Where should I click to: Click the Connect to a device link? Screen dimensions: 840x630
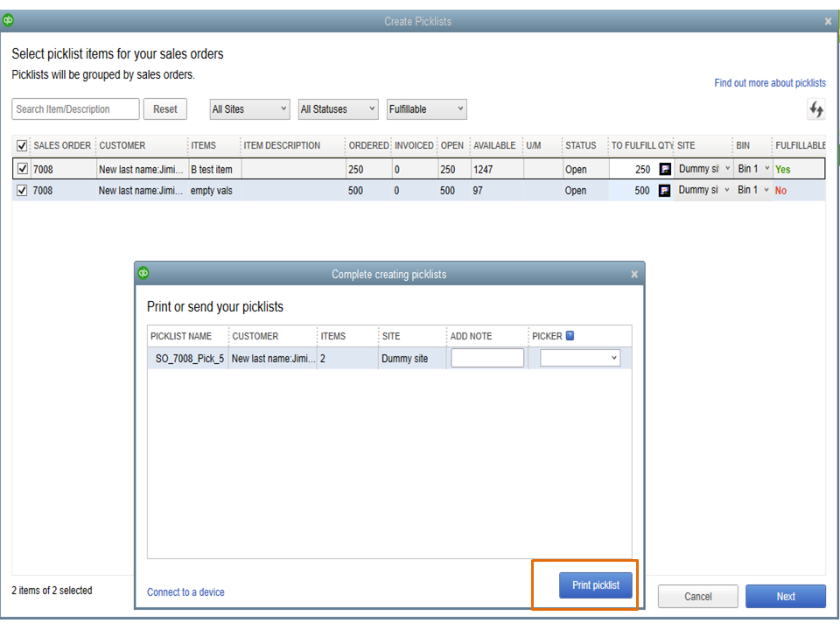click(185, 592)
